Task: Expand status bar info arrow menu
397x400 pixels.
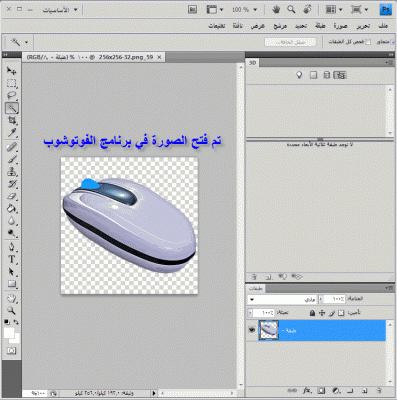Action: point(154,393)
